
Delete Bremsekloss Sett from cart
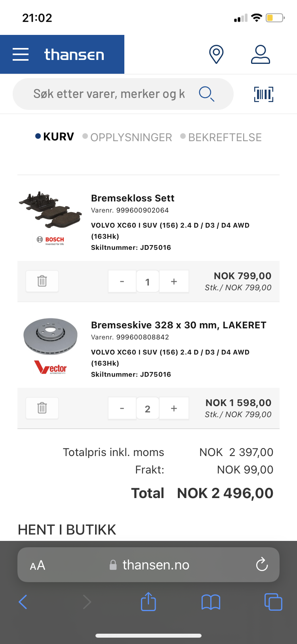coord(42,281)
